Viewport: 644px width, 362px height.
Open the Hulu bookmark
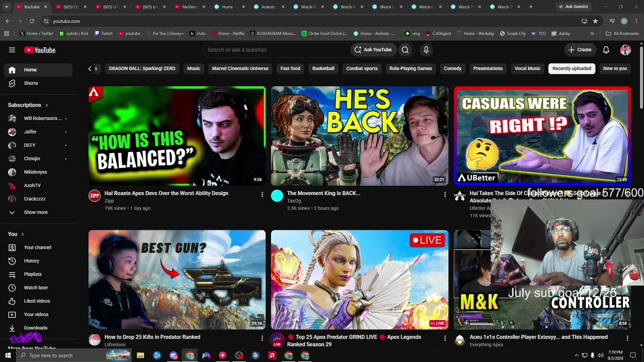coord(197,34)
